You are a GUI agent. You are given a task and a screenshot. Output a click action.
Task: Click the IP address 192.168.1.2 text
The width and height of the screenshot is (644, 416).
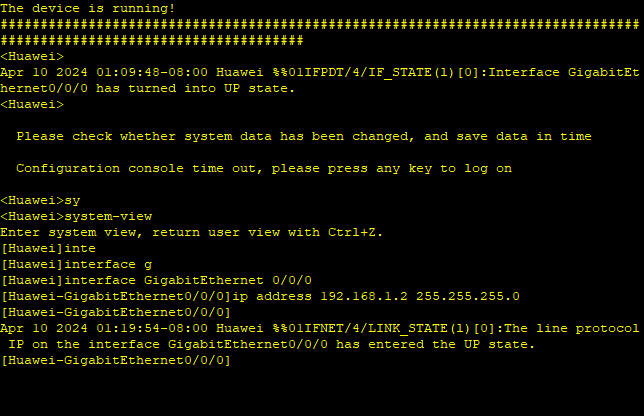click(363, 296)
